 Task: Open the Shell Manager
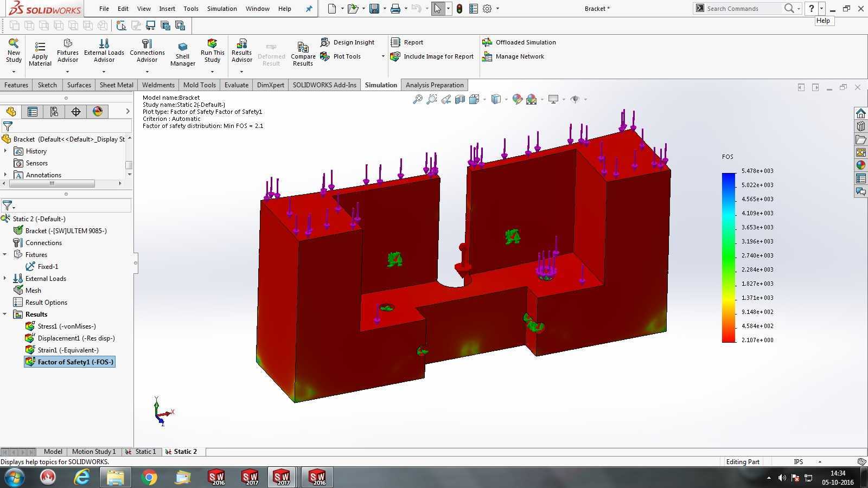[183, 54]
